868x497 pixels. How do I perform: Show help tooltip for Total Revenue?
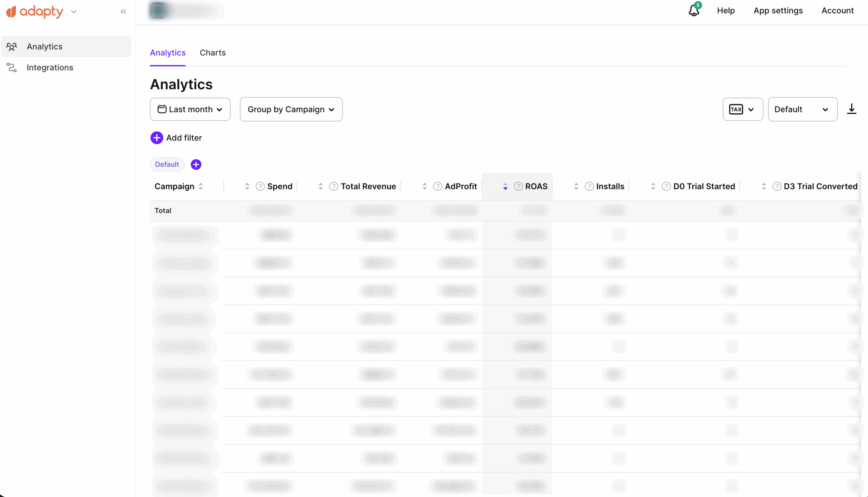[334, 186]
